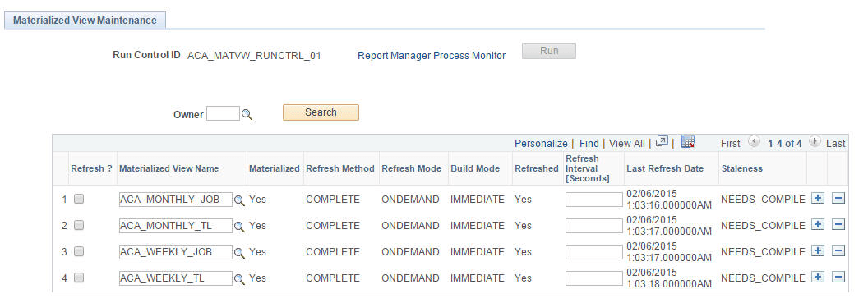Show previous rows arrow icon

[754, 141]
